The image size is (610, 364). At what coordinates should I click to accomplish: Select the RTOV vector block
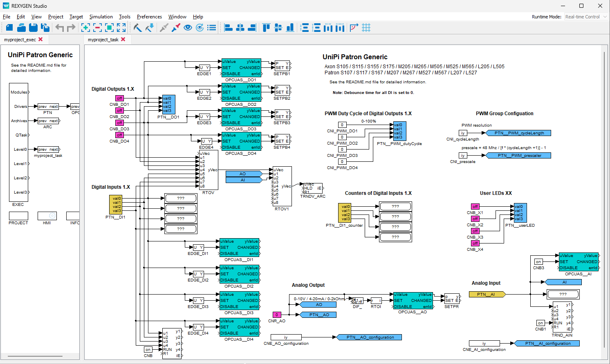[209, 170]
